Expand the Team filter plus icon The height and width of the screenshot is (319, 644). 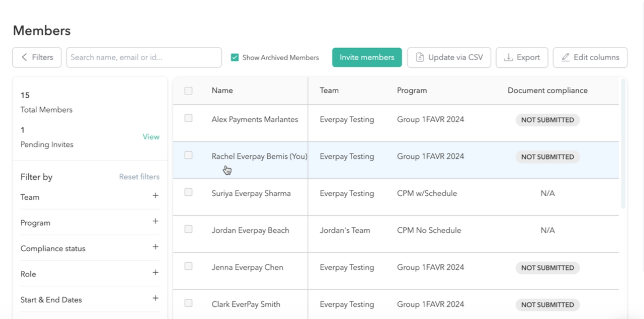point(155,196)
